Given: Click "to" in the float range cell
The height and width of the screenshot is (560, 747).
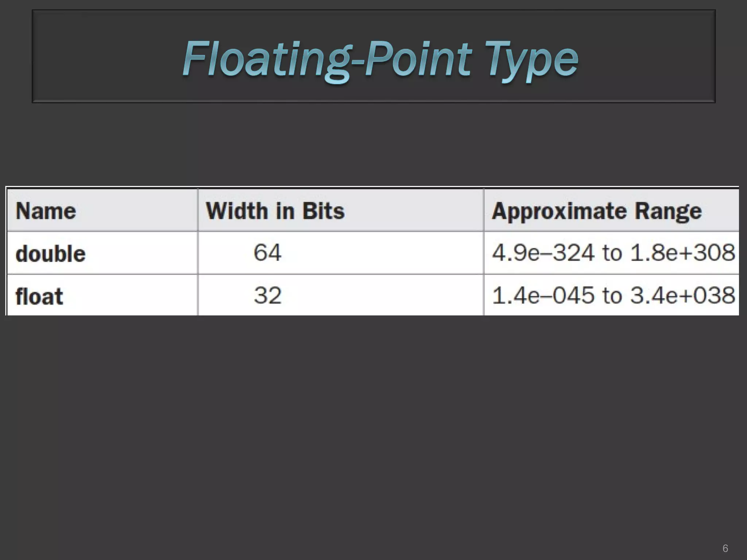Looking at the screenshot, I should 612,295.
